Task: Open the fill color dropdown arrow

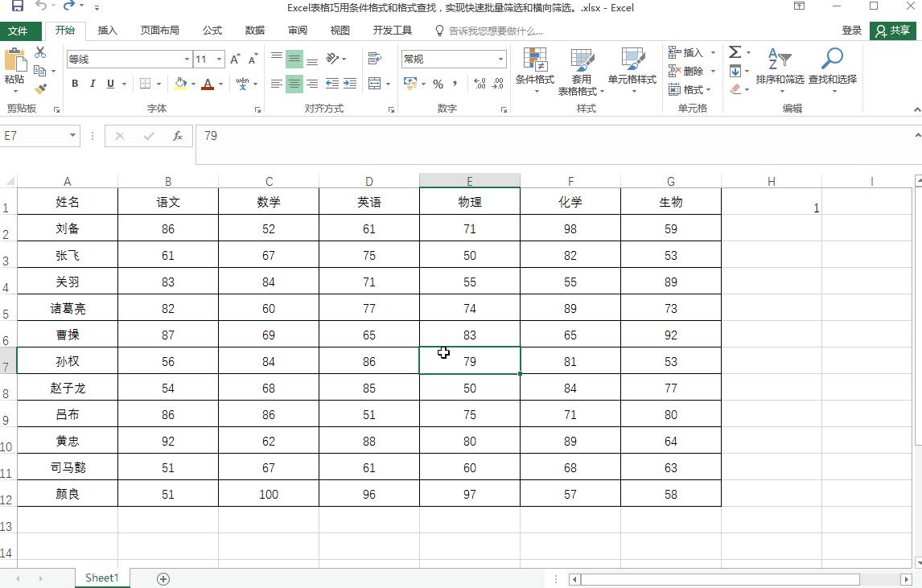Action: (x=193, y=84)
